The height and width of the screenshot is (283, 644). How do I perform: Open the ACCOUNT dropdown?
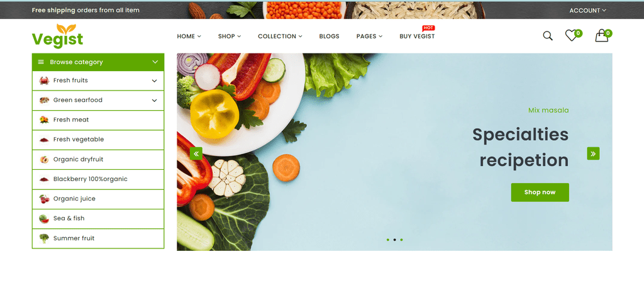coord(588,10)
